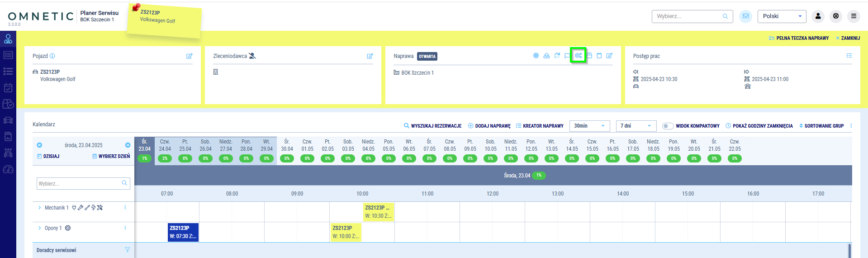This screenshot has height=258, width=868.
Task: Click the gears icon in the Naprawa panel
Action: [578, 56]
